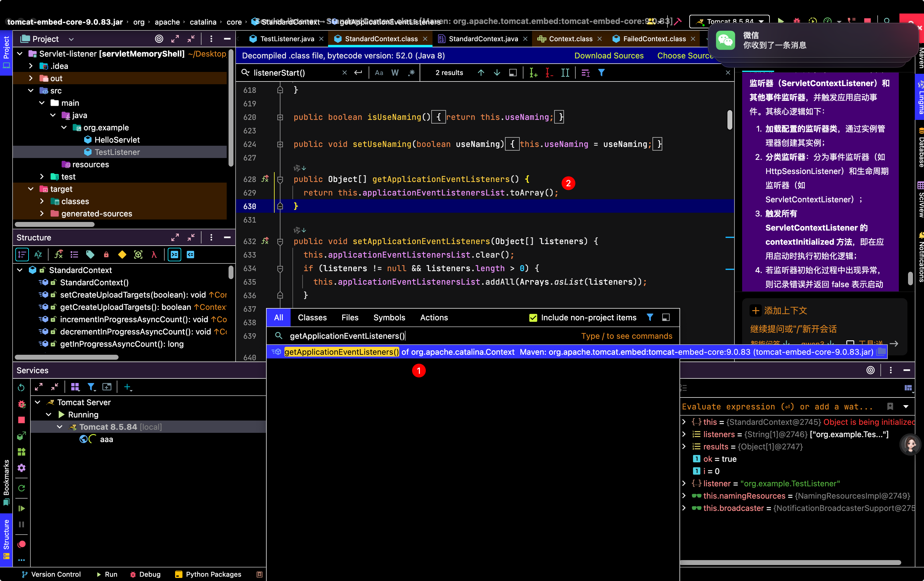Click the Select Opened File target icon in Project panel
The height and width of the screenshot is (581, 924).
(x=159, y=39)
